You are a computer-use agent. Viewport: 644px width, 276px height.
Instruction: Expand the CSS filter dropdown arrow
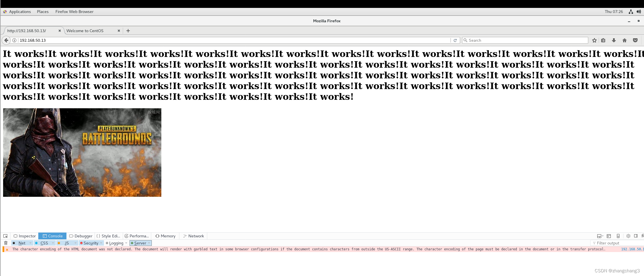(53, 243)
